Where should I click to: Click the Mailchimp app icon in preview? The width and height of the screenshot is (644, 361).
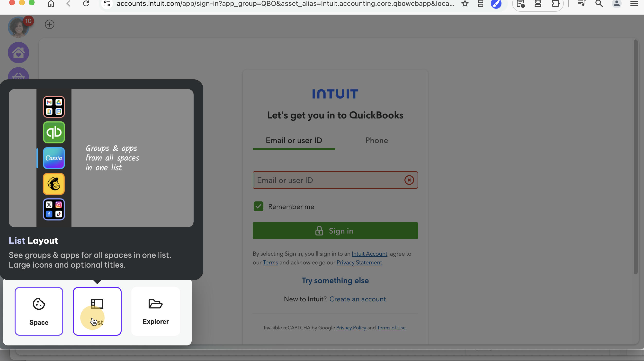[x=54, y=184]
